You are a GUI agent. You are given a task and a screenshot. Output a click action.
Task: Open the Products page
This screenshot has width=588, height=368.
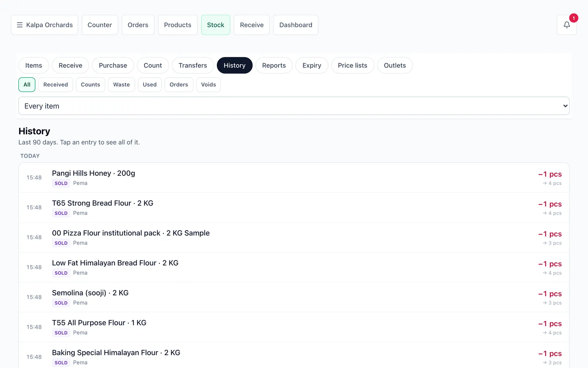coord(178,25)
